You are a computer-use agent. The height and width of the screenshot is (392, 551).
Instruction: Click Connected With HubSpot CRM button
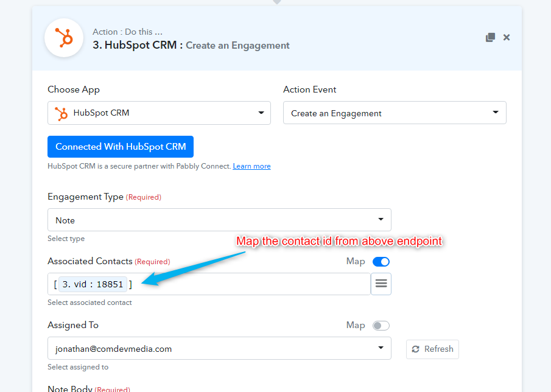[x=121, y=147]
